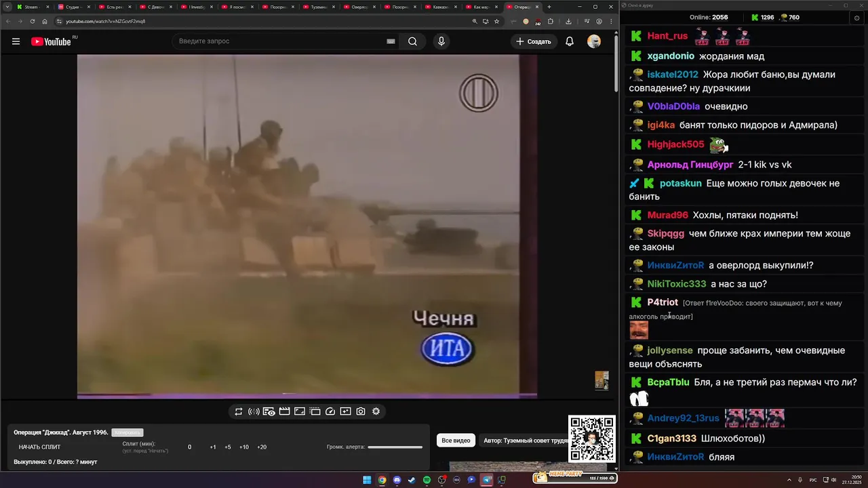
Task: Go to YouTube home via logo
Action: pos(51,41)
